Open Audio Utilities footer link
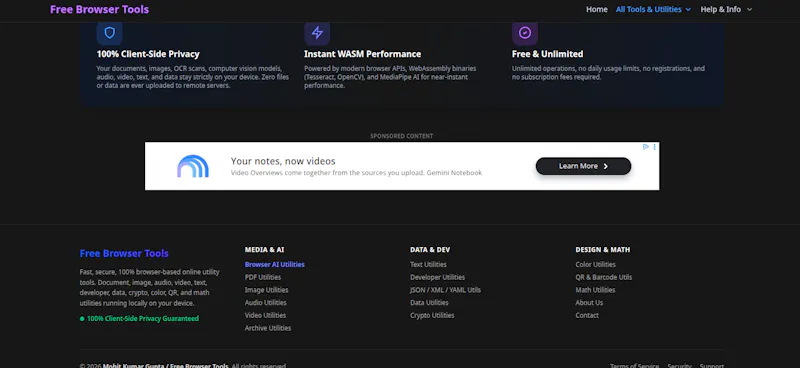This screenshot has height=368, width=800. [265, 303]
